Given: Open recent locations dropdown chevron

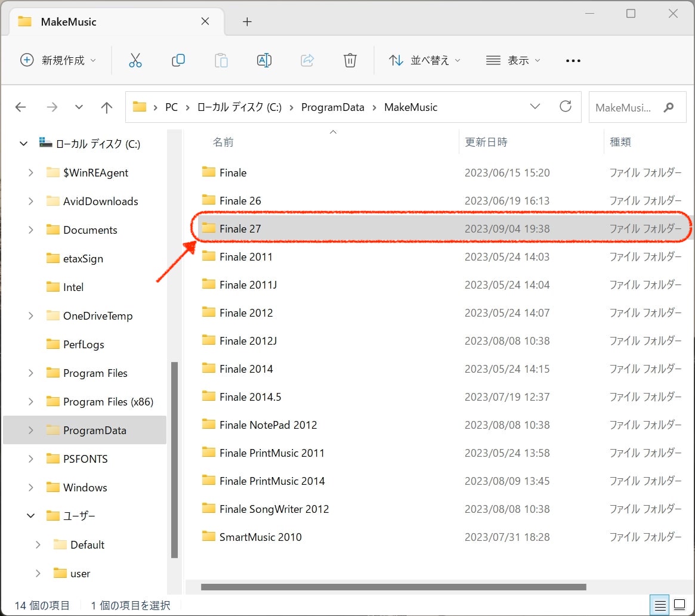Looking at the screenshot, I should coord(79,107).
